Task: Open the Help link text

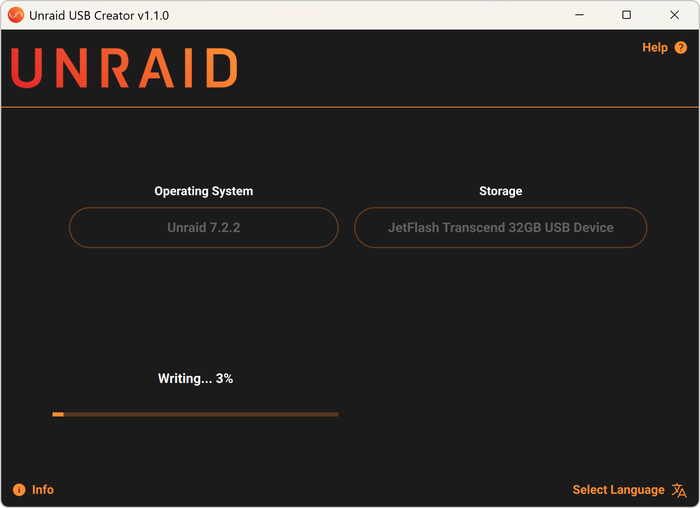Action: click(x=654, y=48)
